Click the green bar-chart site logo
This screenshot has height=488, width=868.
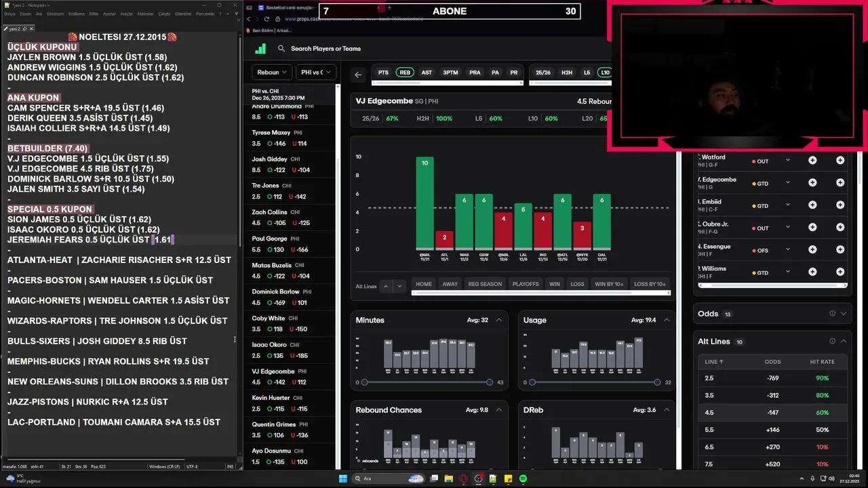click(x=260, y=49)
